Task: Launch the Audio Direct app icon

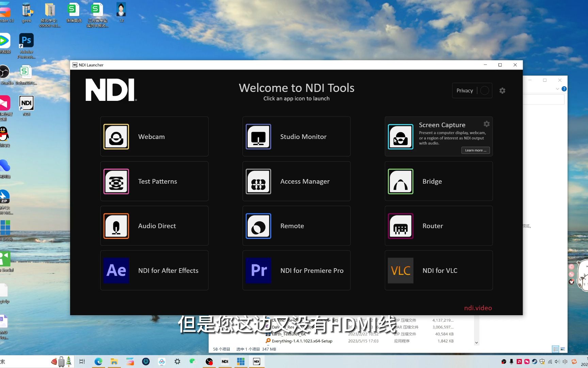Action: point(116,226)
